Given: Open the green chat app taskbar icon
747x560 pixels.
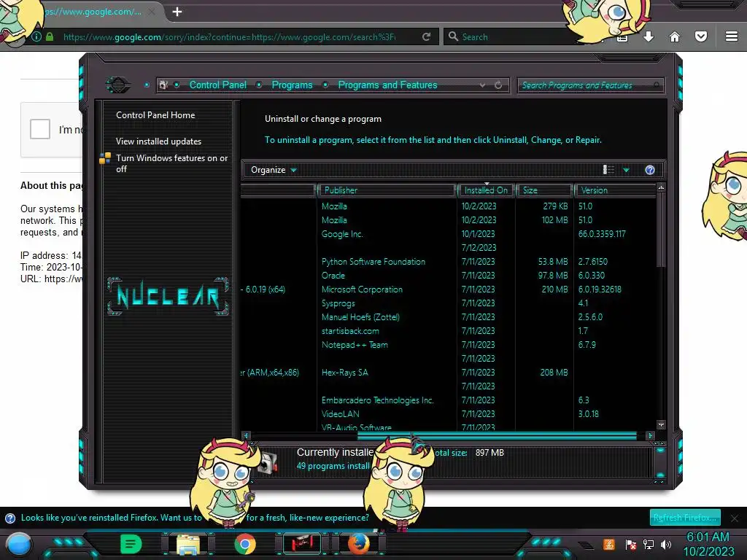Looking at the screenshot, I should pos(131,544).
